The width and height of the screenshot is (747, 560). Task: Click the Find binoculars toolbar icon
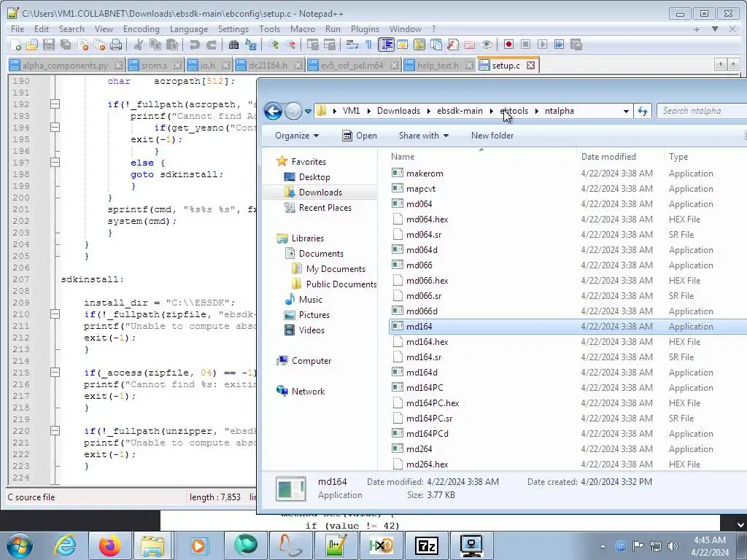[x=234, y=44]
